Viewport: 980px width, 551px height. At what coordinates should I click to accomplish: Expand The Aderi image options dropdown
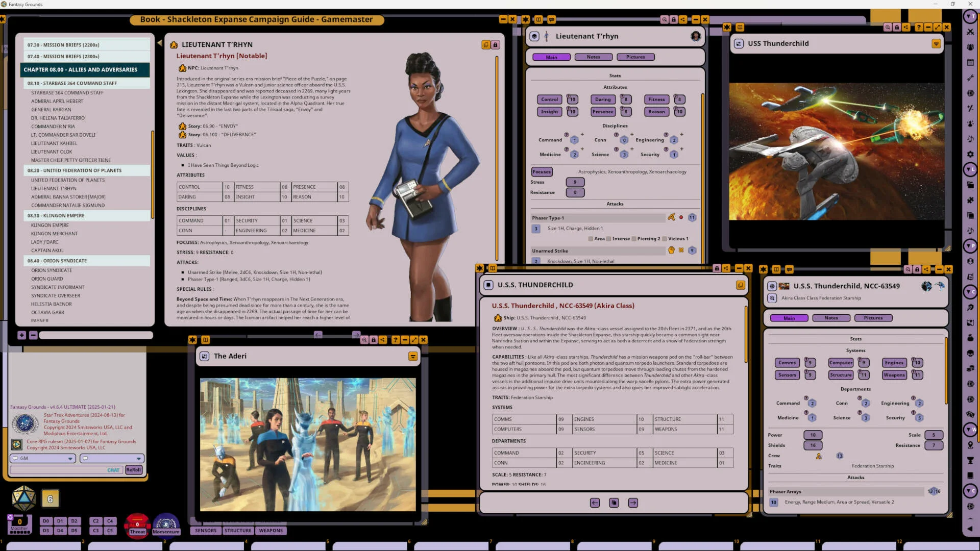pyautogui.click(x=413, y=357)
